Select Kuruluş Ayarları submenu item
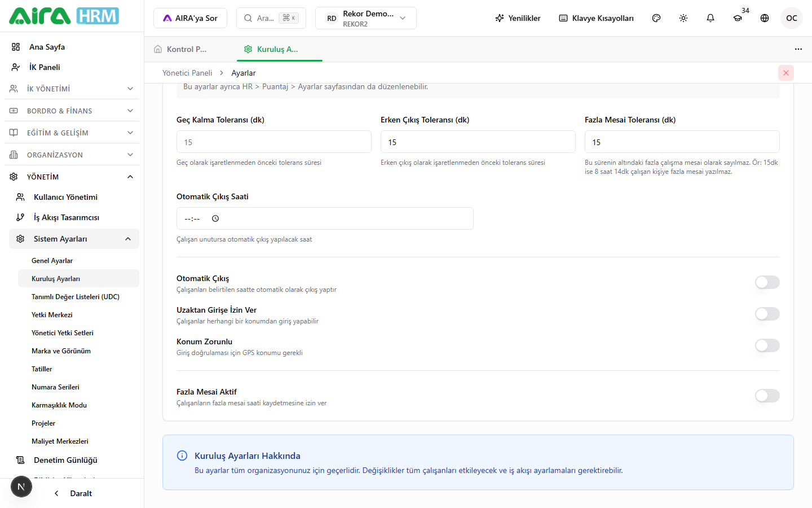This screenshot has height=508, width=812. tap(78, 279)
